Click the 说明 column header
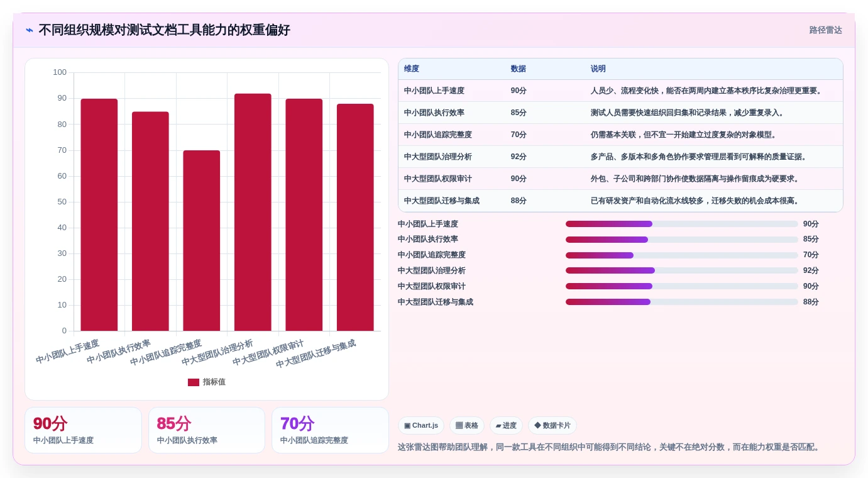Screen dimensions: 868x478 pyautogui.click(x=598, y=69)
